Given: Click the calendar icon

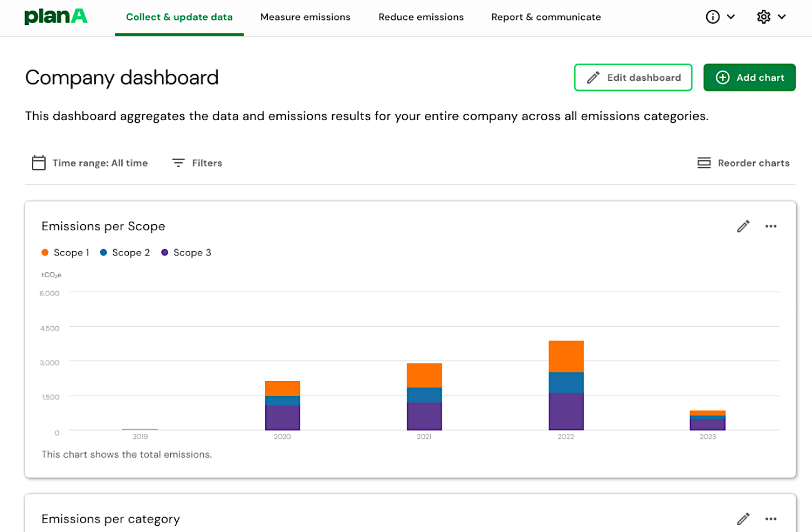Looking at the screenshot, I should (39, 163).
